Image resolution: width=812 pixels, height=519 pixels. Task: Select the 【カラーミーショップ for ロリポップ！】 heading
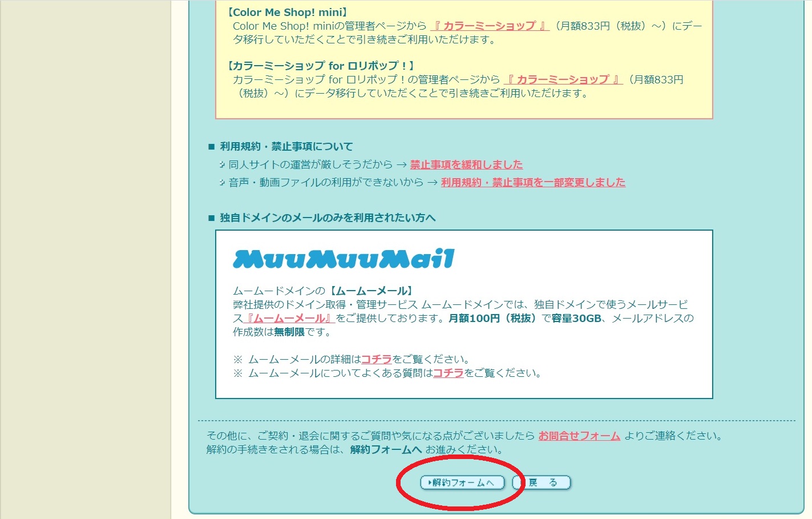coord(321,66)
